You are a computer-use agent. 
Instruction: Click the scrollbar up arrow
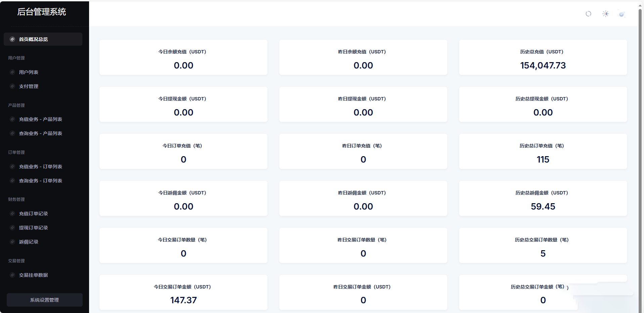(x=640, y=5)
